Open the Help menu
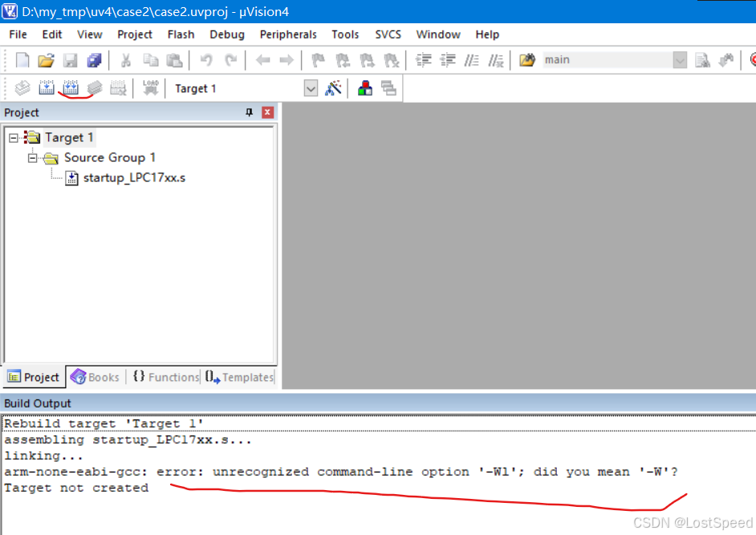Viewport: 756px width, 535px height. click(x=487, y=34)
